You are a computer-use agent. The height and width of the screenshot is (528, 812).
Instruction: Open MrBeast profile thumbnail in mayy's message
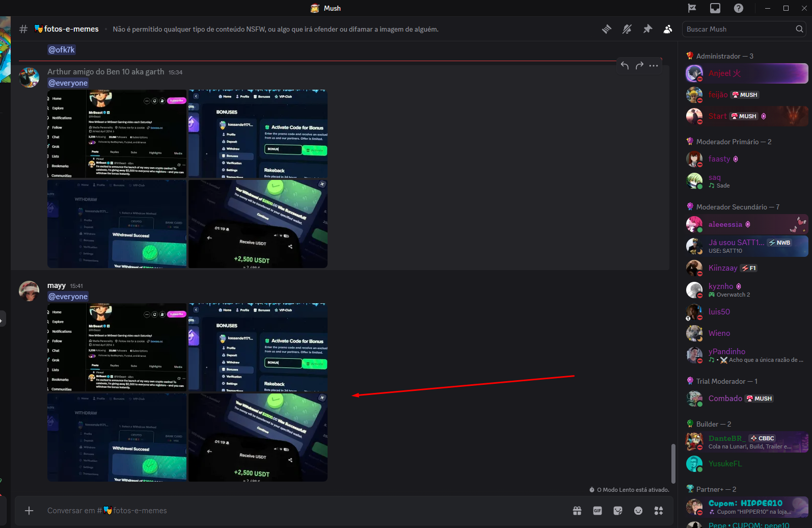(x=117, y=347)
